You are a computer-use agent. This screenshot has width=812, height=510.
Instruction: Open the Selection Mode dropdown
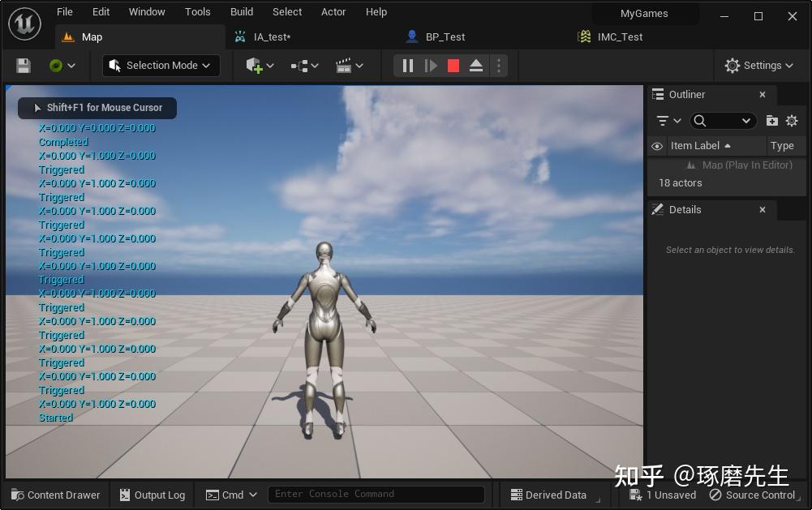(x=160, y=66)
